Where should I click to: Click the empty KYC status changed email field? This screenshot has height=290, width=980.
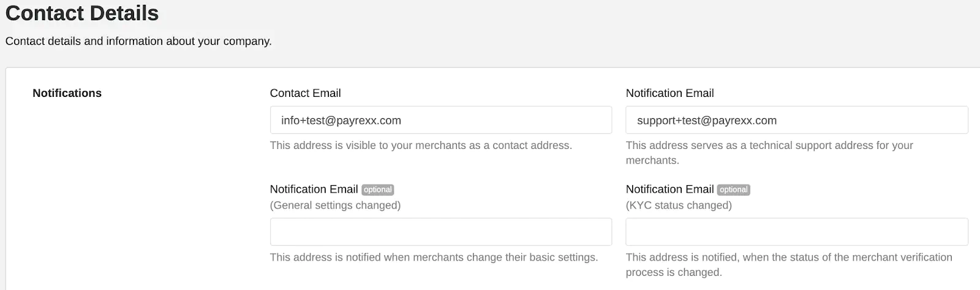click(x=796, y=232)
